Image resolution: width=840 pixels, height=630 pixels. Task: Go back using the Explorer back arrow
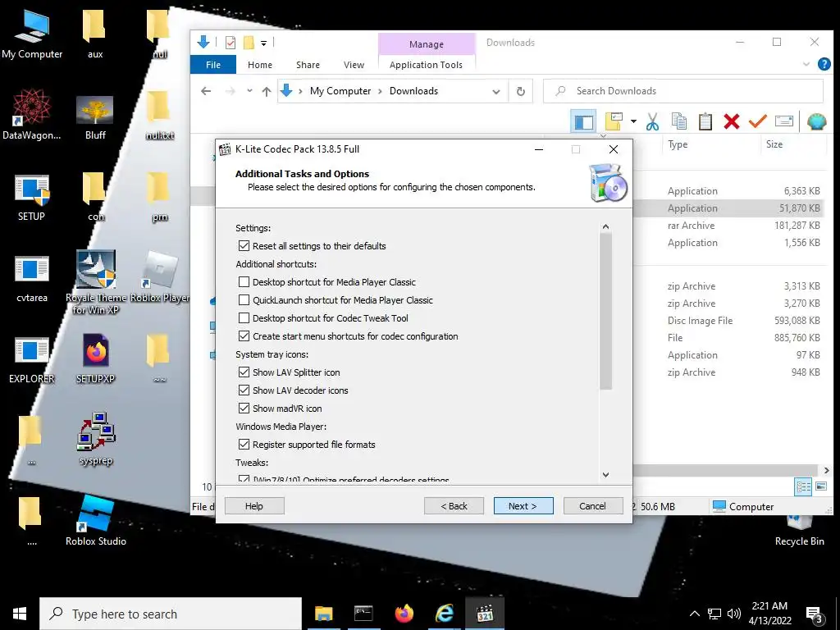[x=206, y=91]
